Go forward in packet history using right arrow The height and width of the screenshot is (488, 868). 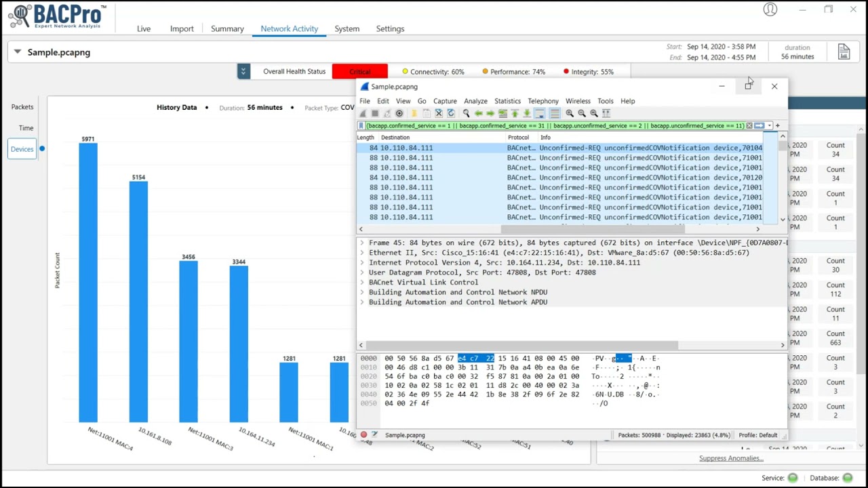click(x=490, y=113)
